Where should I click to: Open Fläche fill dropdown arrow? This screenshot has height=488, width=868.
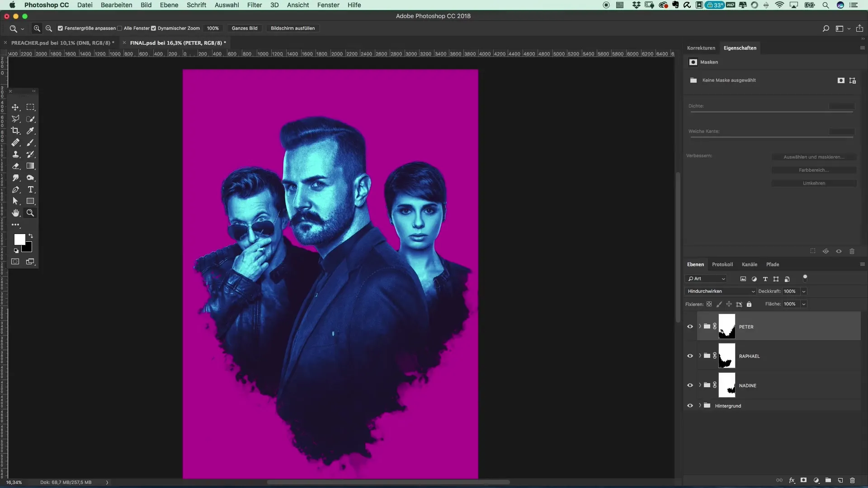pos(804,304)
